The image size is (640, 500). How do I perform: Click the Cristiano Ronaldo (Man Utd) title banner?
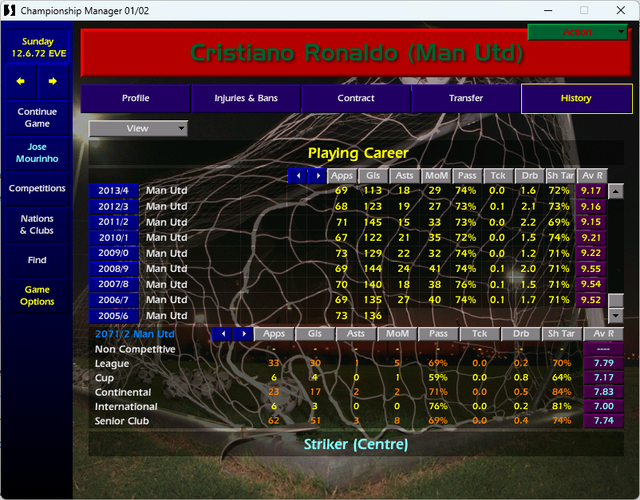coord(356,53)
